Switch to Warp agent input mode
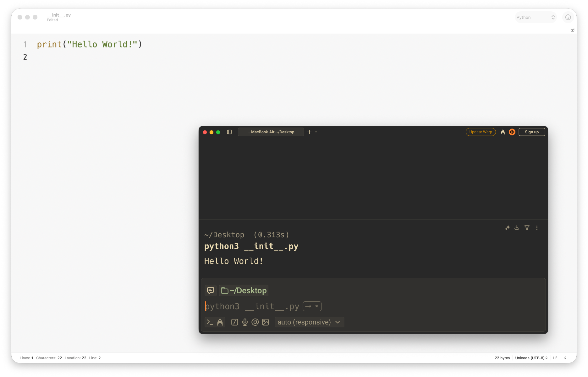Viewport: 588px width, 377px height. pyautogui.click(x=220, y=322)
